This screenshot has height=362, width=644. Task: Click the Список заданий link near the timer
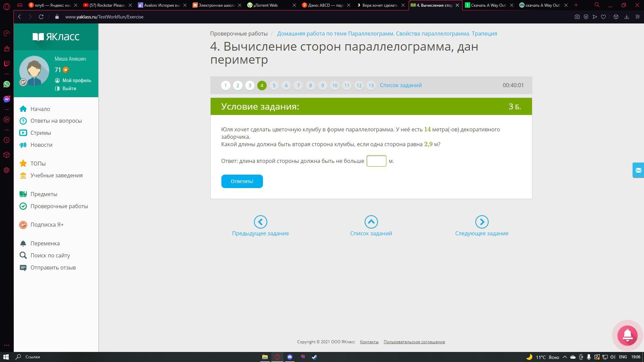(400, 85)
